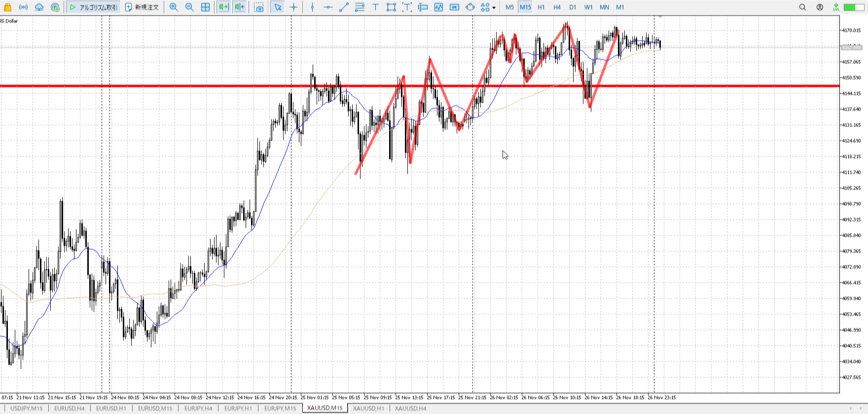Add a text label with T tool
868x414 pixels.
pos(375,7)
